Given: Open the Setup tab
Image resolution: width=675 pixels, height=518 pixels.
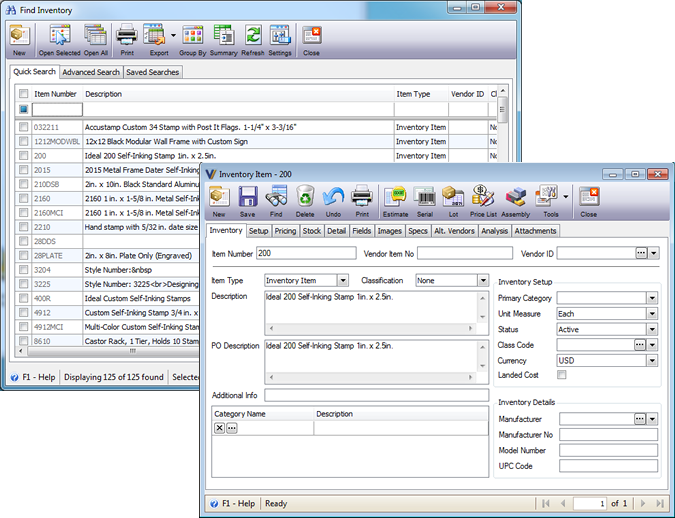Looking at the screenshot, I should click(x=258, y=231).
